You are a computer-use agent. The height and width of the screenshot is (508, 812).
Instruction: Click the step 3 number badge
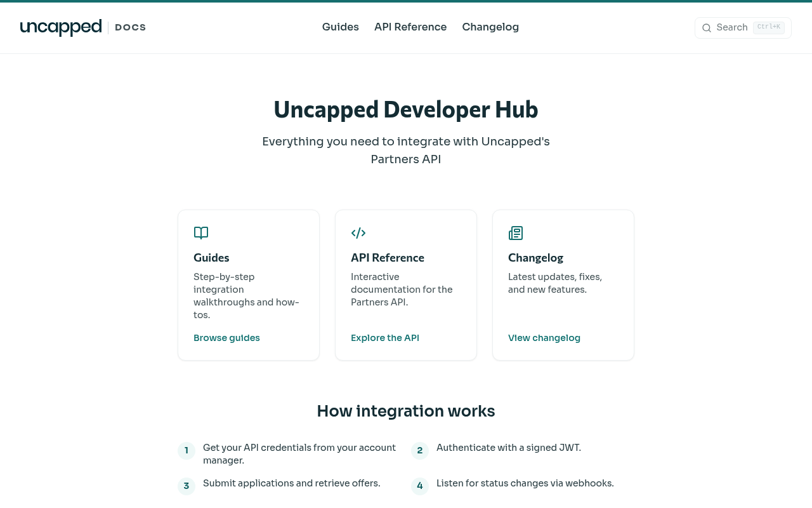pyautogui.click(x=187, y=486)
